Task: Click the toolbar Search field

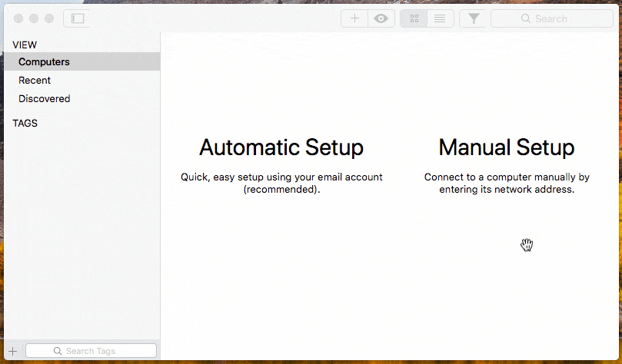Action: (552, 18)
